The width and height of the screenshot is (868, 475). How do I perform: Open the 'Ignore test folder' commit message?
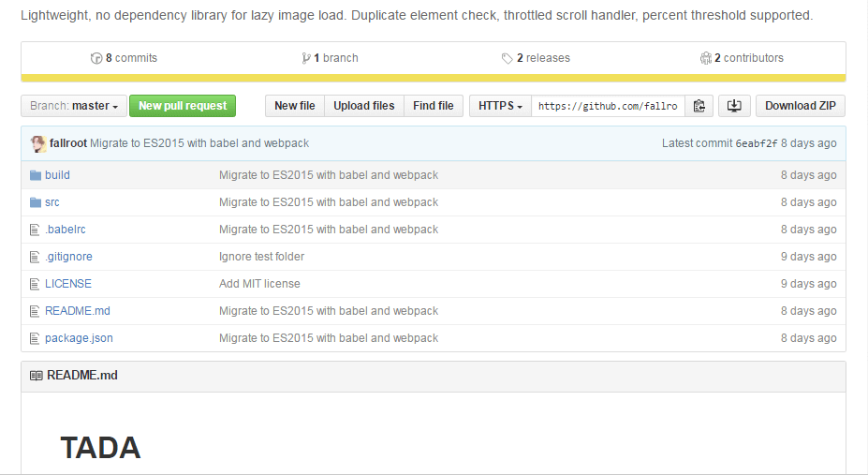pos(262,257)
